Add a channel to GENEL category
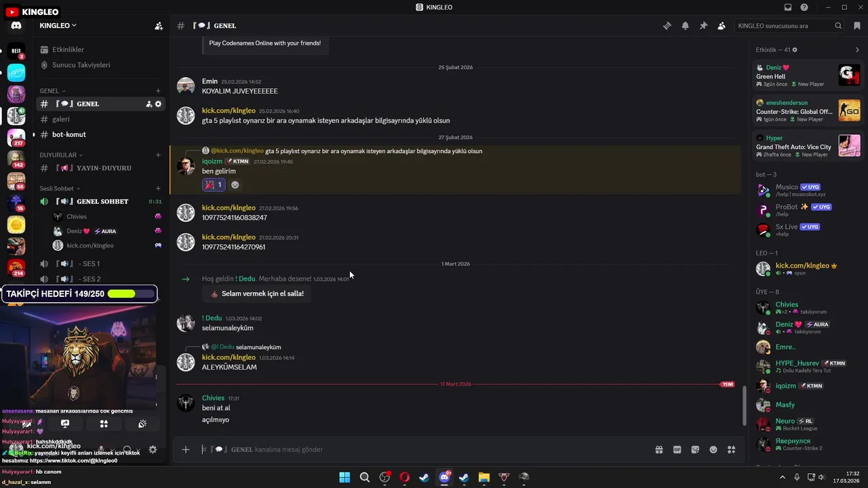The image size is (868, 488). click(x=158, y=91)
